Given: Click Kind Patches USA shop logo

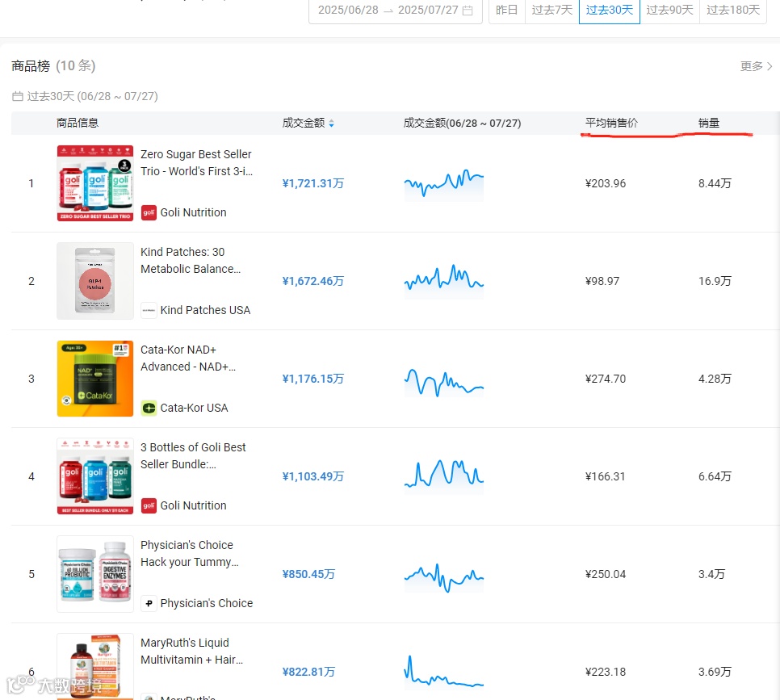Looking at the screenshot, I should [x=149, y=310].
